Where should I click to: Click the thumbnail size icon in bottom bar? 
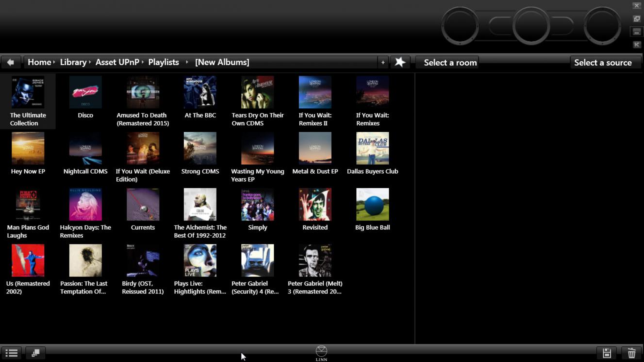(35, 353)
